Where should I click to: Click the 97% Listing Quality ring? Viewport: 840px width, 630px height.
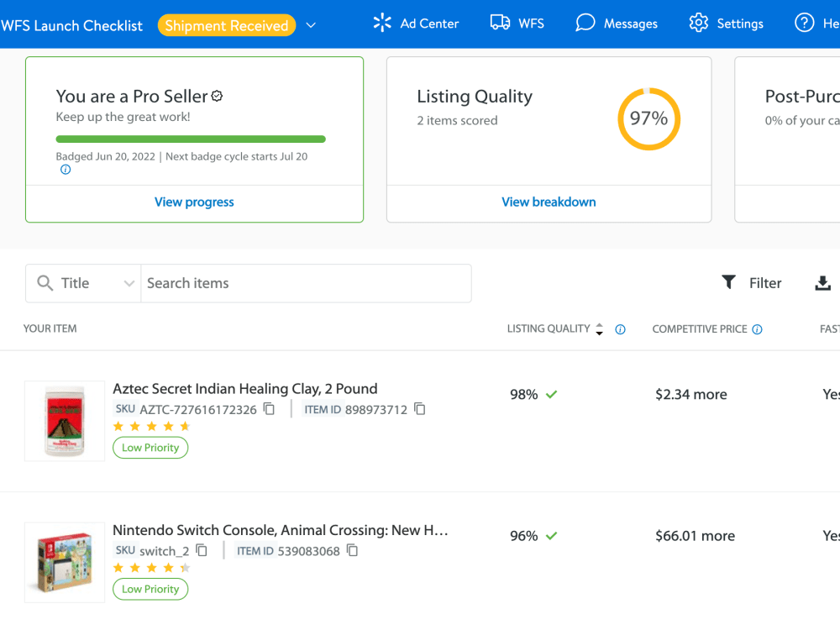(x=648, y=119)
